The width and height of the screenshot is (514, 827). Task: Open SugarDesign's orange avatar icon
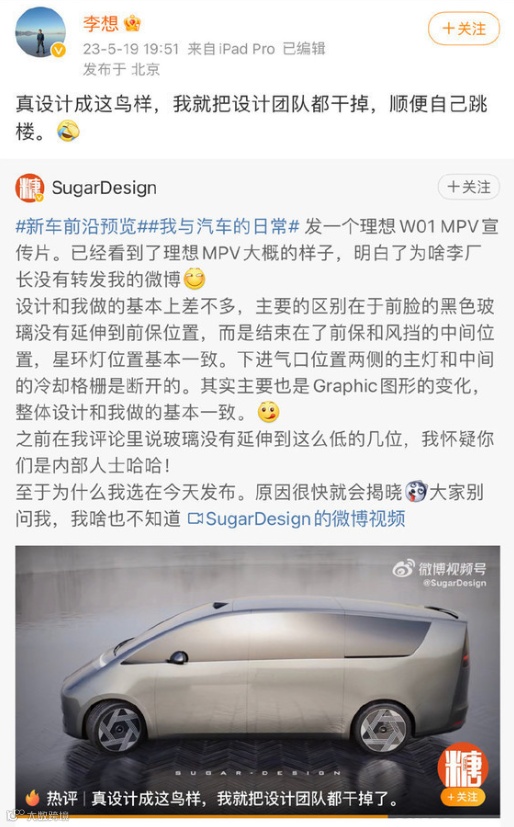[30, 188]
